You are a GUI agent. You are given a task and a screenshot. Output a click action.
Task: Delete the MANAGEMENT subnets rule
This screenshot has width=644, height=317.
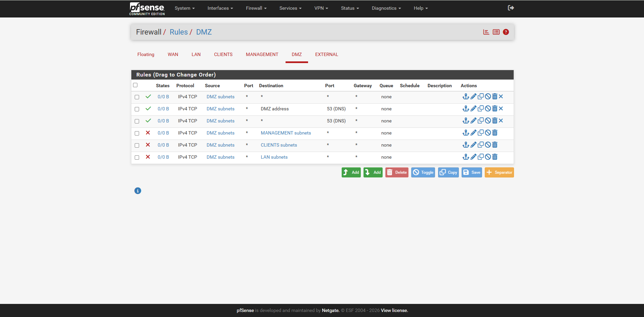[495, 133]
